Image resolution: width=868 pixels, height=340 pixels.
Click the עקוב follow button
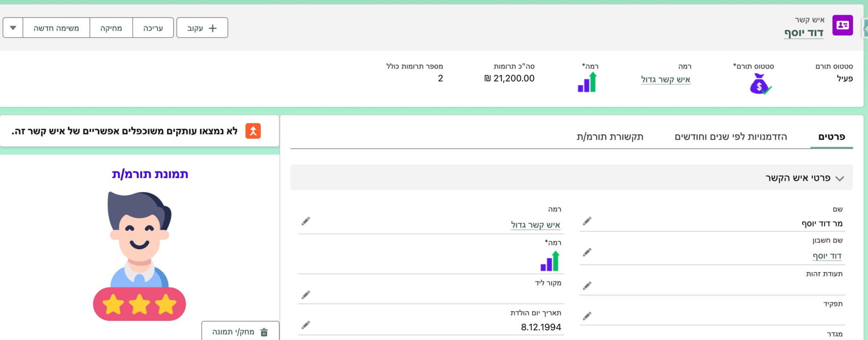click(x=202, y=28)
